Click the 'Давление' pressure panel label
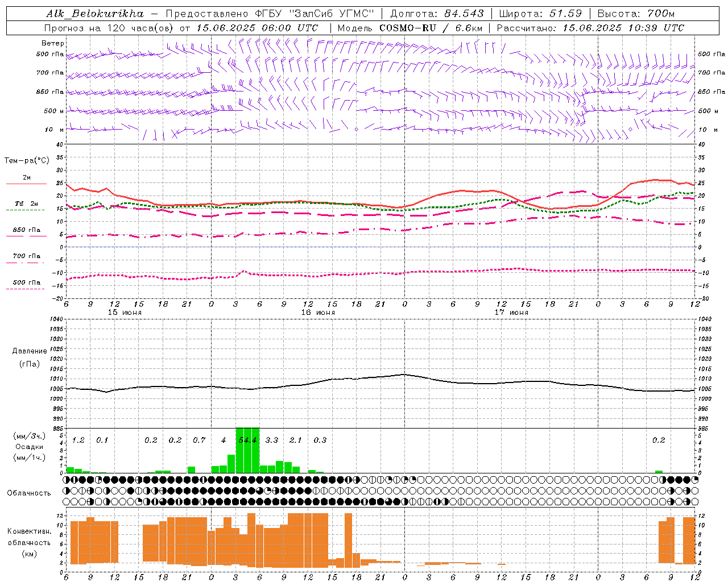 point(30,351)
